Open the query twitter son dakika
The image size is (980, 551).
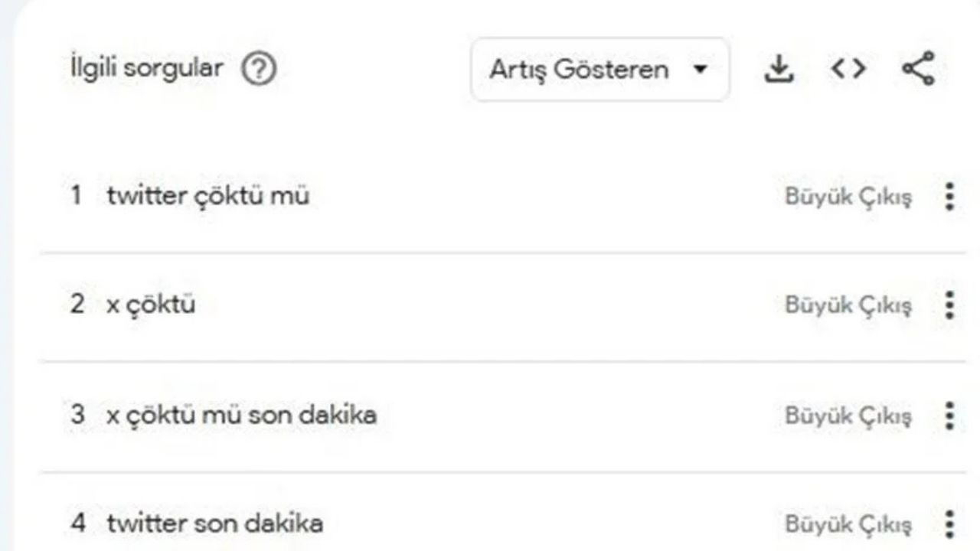[x=215, y=525]
